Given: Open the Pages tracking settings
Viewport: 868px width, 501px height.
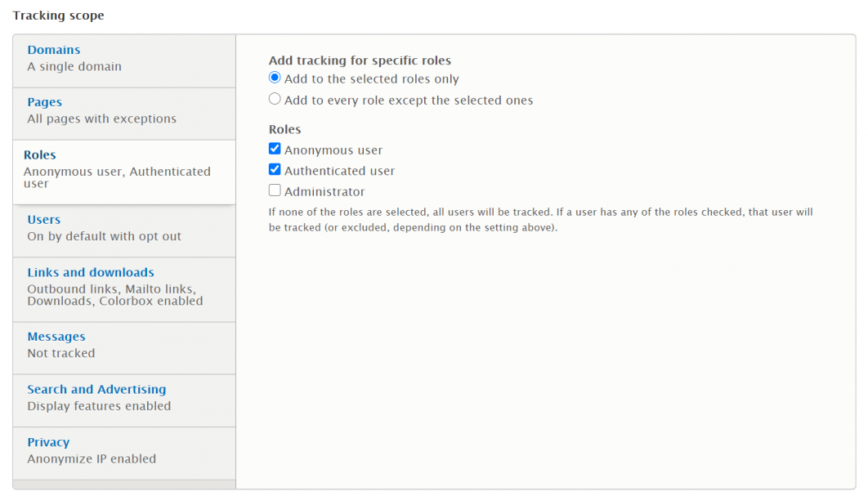Looking at the screenshot, I should (x=44, y=102).
